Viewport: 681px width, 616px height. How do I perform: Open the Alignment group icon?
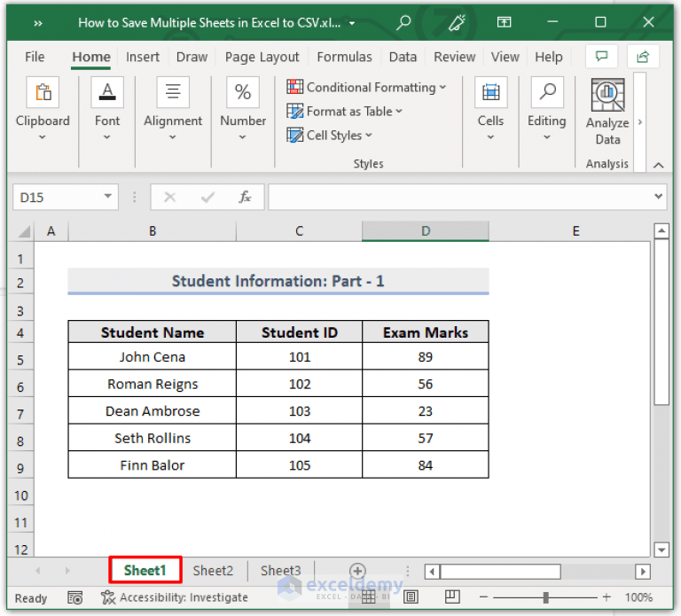tap(173, 92)
